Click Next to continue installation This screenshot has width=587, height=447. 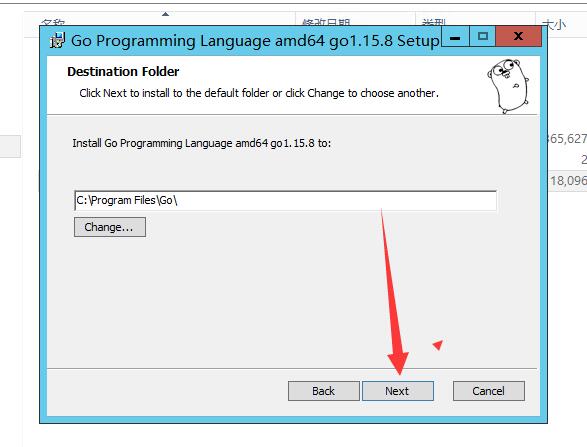pos(398,391)
